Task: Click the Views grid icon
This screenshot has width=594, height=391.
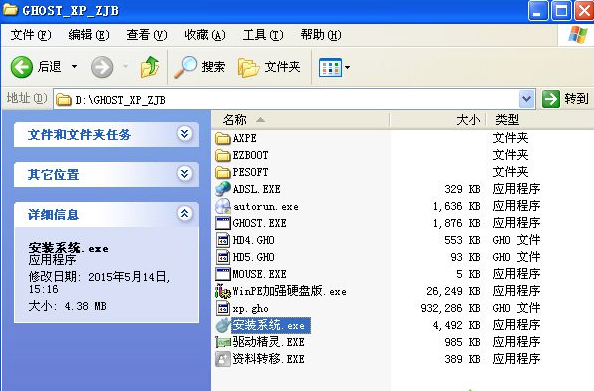Action: click(x=330, y=67)
